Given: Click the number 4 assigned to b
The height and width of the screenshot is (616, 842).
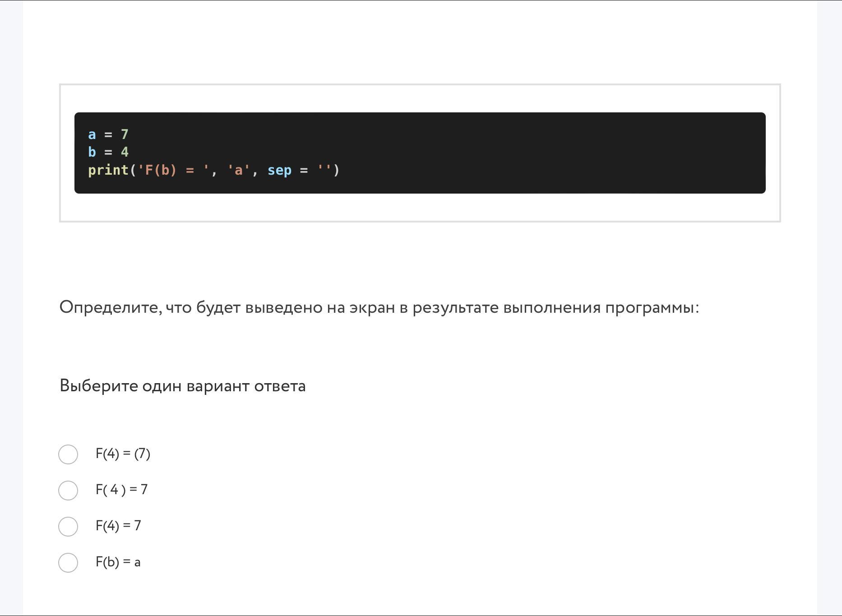Looking at the screenshot, I should (125, 152).
